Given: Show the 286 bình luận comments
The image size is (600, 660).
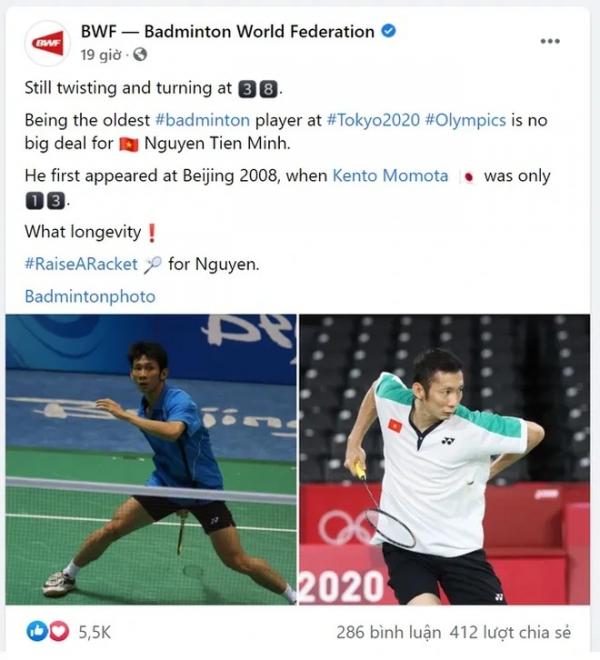Looking at the screenshot, I should (x=388, y=632).
